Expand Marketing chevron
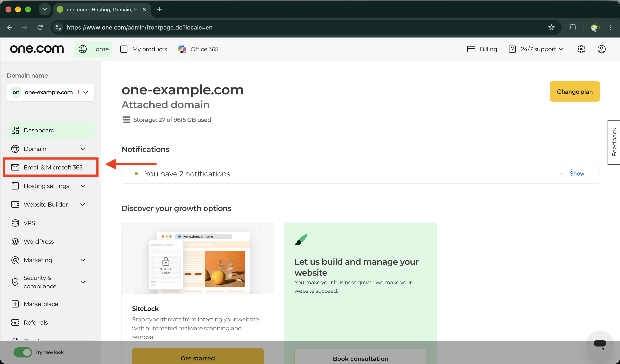The width and height of the screenshot is (620, 364). 83,260
